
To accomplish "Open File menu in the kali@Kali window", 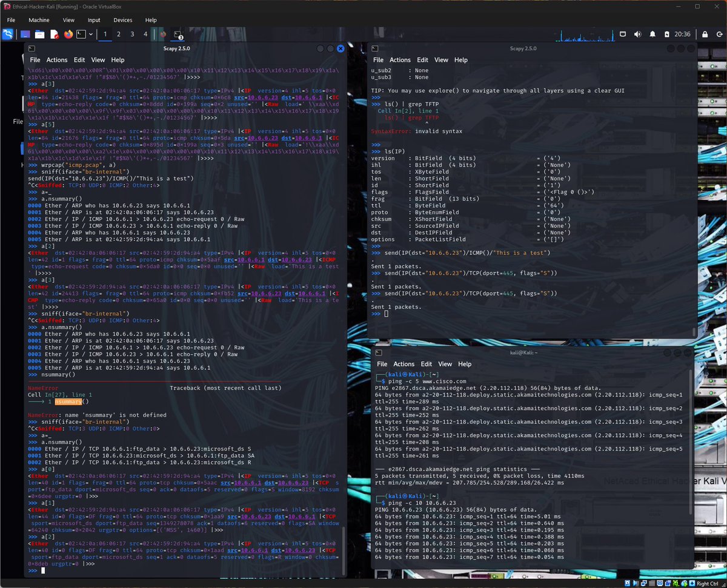I will [x=382, y=364].
